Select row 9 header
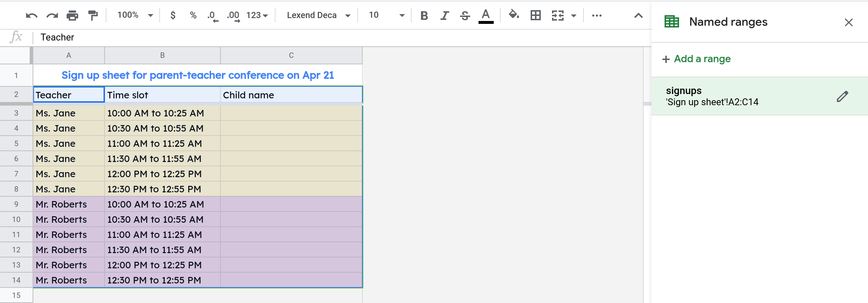Viewport: 868px width, 303px height. click(16, 204)
